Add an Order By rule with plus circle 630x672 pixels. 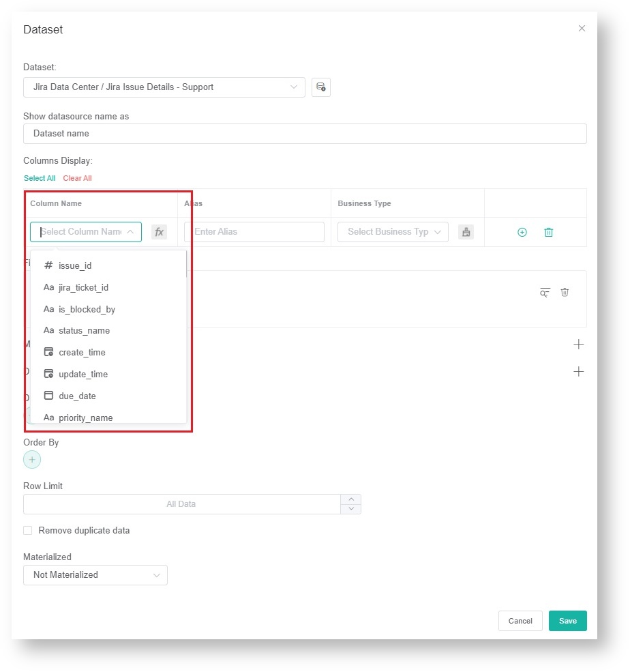click(32, 460)
